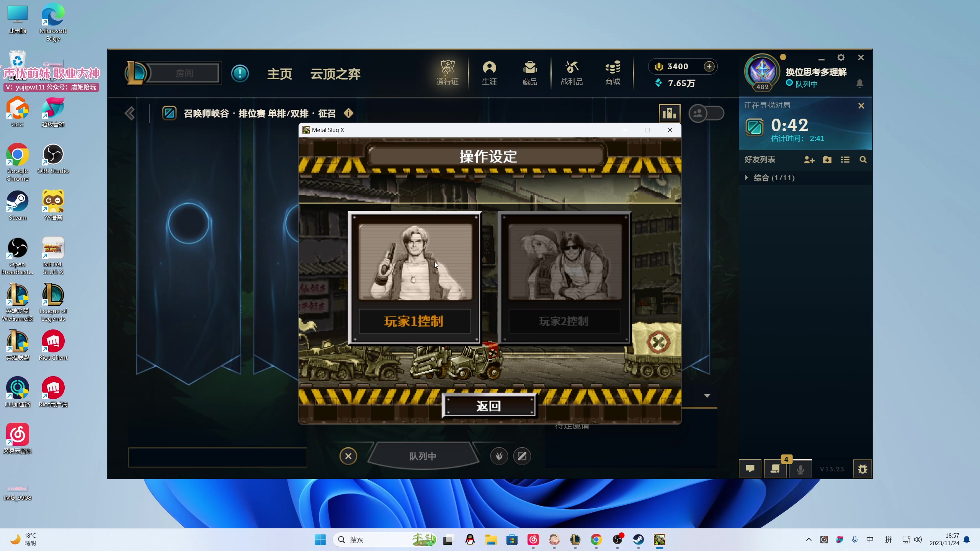The image size is (980, 551).
Task: Click the player 2 characters portrait
Action: pos(565,261)
